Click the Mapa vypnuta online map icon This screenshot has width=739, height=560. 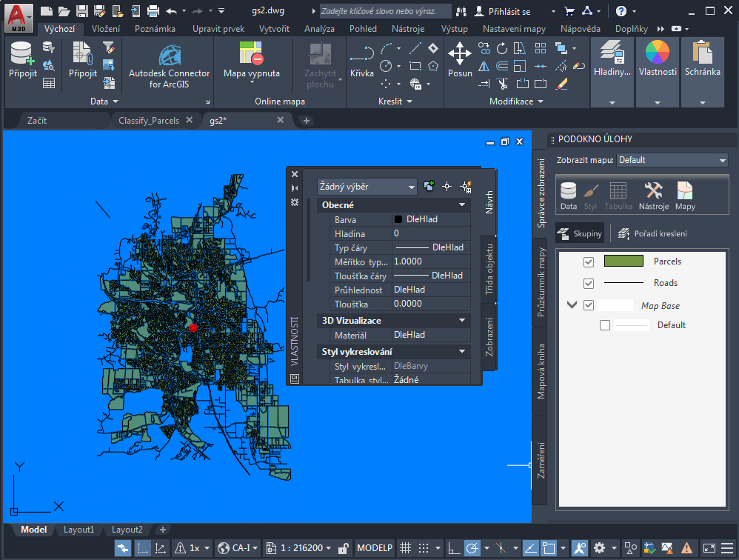[x=252, y=54]
